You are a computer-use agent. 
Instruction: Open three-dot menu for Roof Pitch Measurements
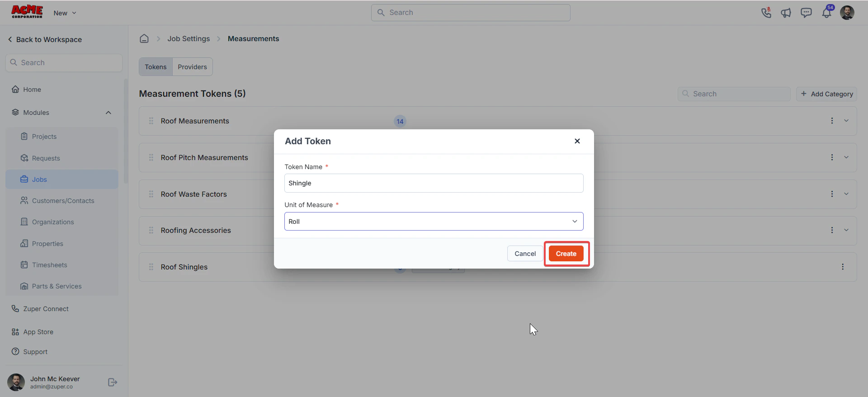832,157
